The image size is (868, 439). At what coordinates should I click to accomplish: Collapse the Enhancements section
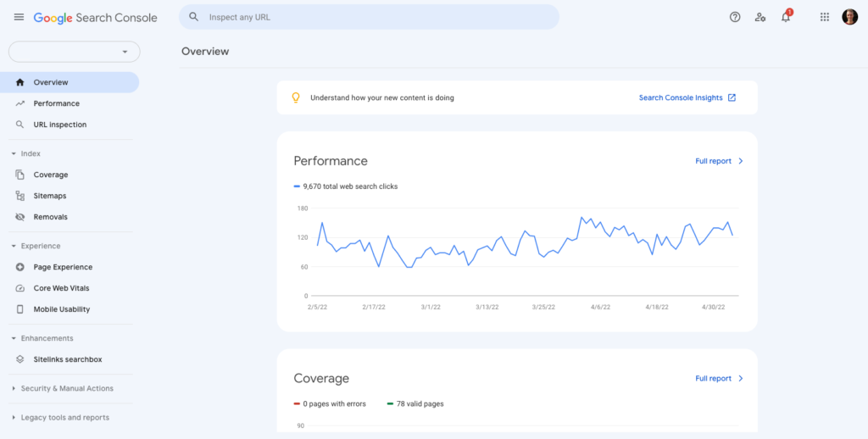(x=14, y=338)
